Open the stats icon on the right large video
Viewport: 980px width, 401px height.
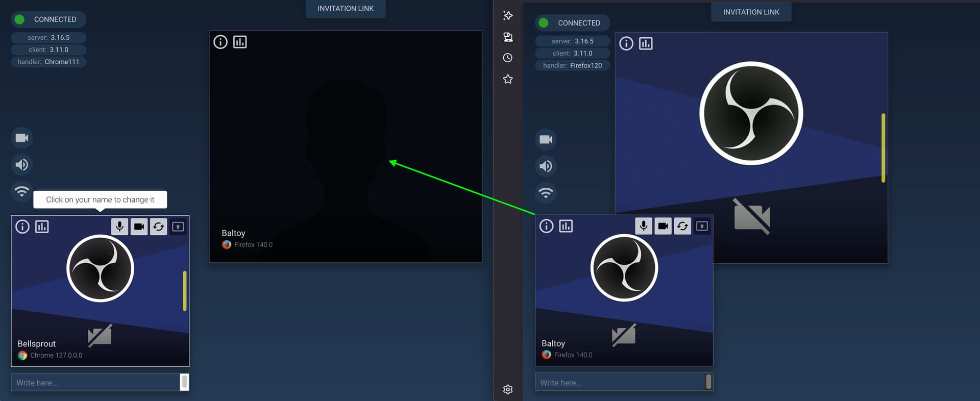pyautogui.click(x=646, y=43)
